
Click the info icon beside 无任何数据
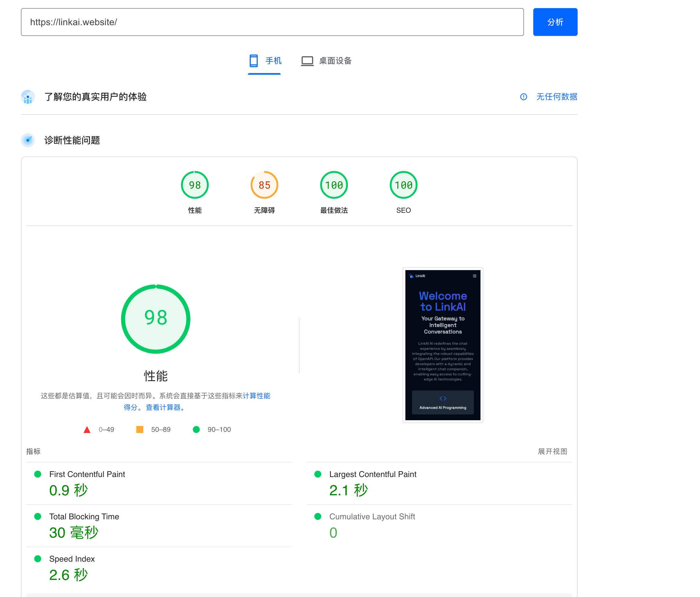(523, 97)
